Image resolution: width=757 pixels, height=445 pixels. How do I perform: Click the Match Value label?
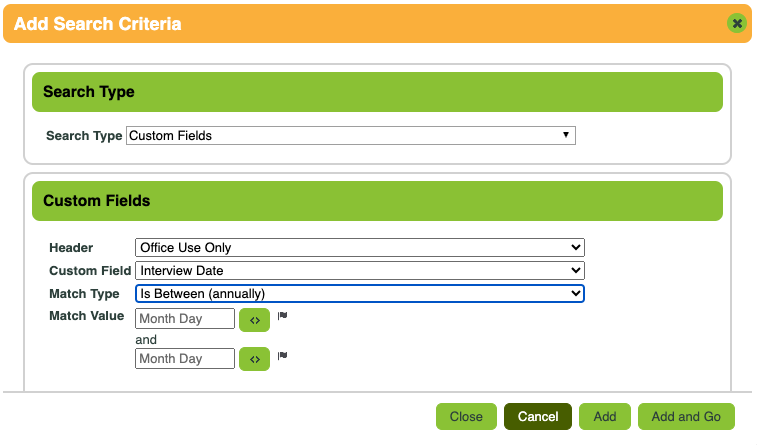[x=86, y=316]
